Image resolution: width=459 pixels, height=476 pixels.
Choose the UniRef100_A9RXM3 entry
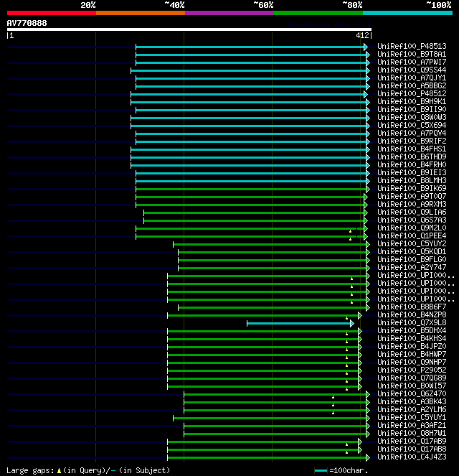(412, 204)
